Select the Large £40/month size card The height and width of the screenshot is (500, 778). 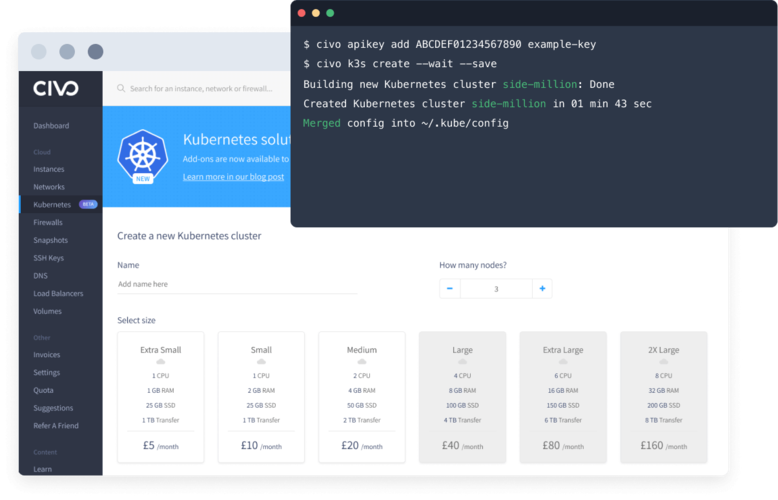pos(462,397)
